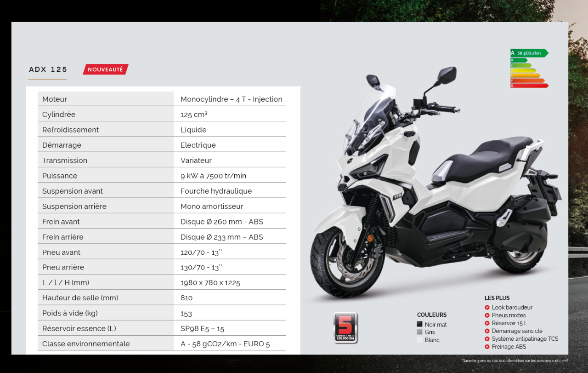Click the Moteur row label
588x373 pixels.
55,99
